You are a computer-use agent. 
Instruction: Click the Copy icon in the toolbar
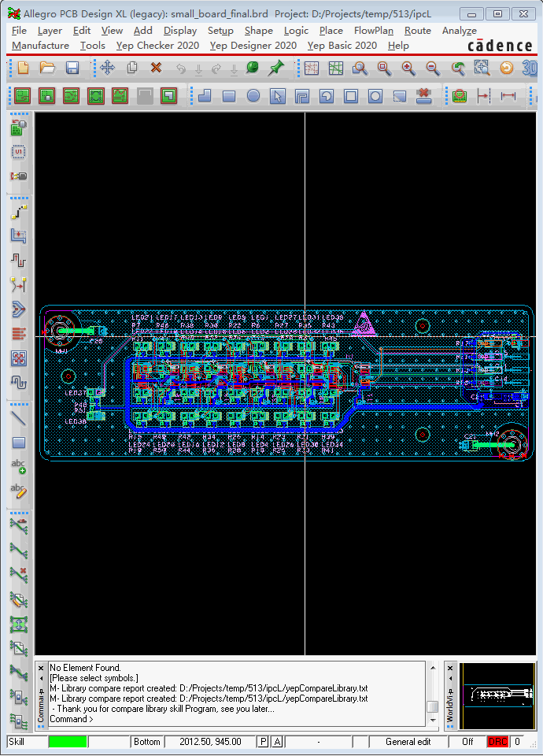[x=132, y=68]
